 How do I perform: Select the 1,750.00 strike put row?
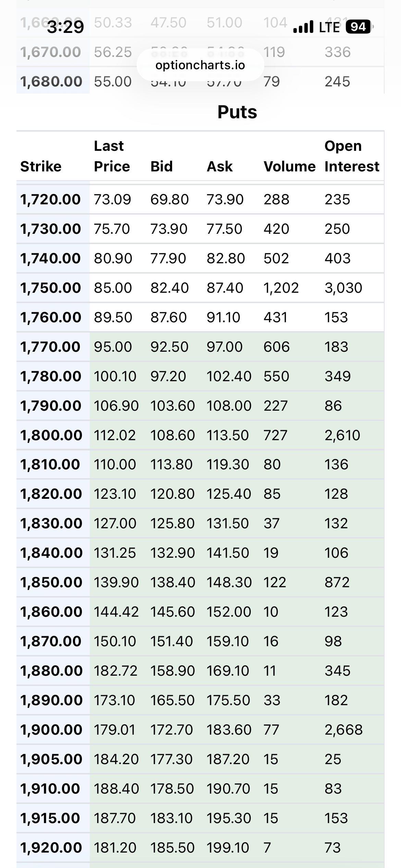[200, 288]
